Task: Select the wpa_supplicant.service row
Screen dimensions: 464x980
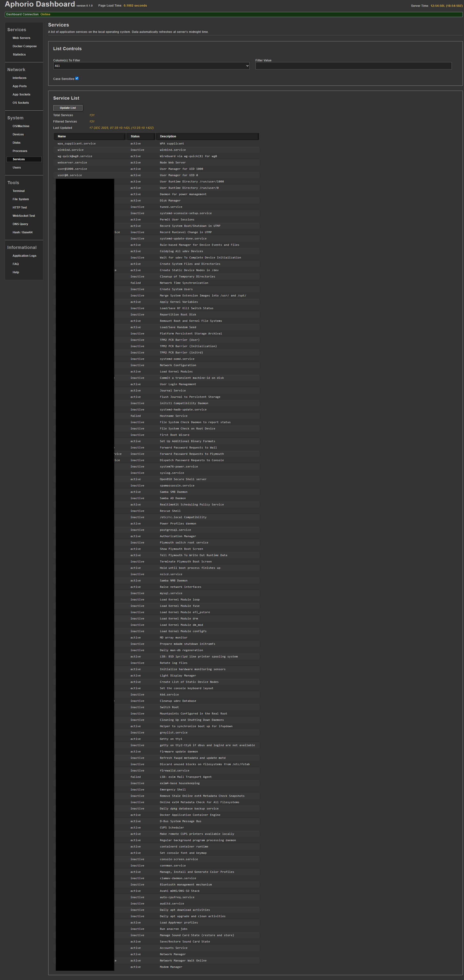Action: 76,143
